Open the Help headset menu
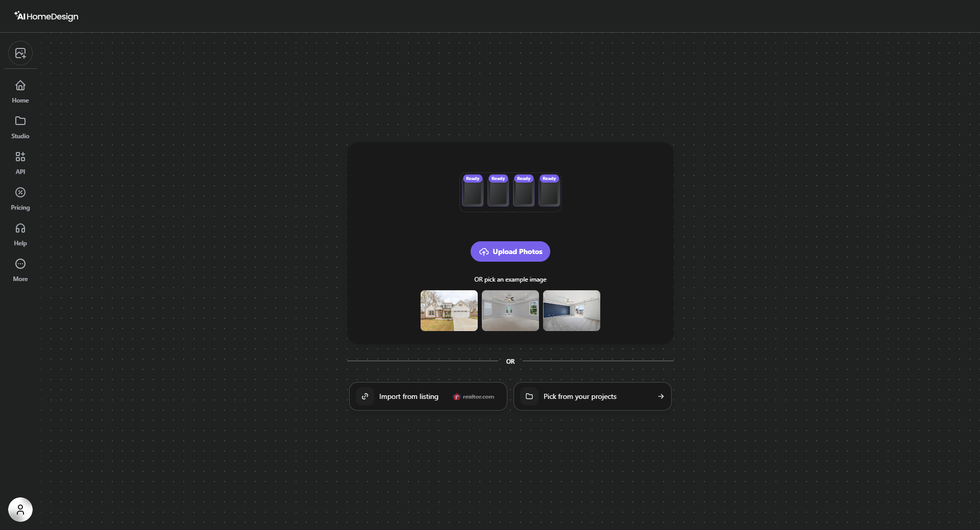Screen dimensions: 980x530 pyautogui.click(x=20, y=235)
